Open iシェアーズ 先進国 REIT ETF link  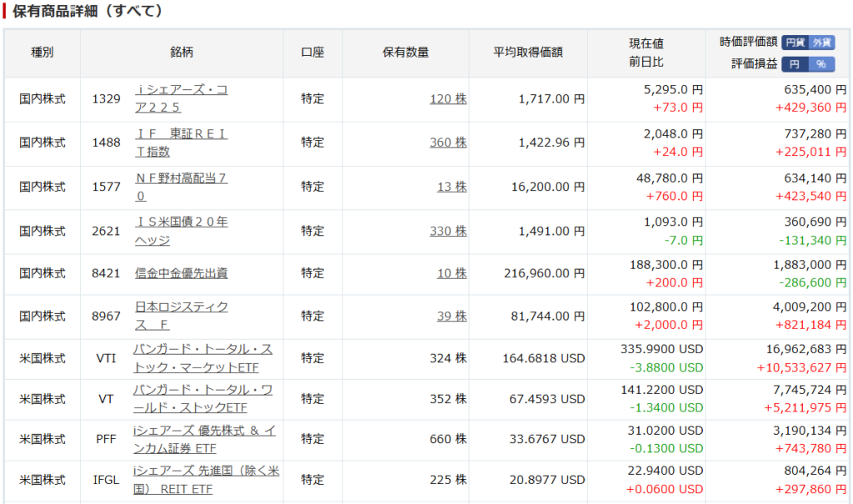(x=206, y=472)
